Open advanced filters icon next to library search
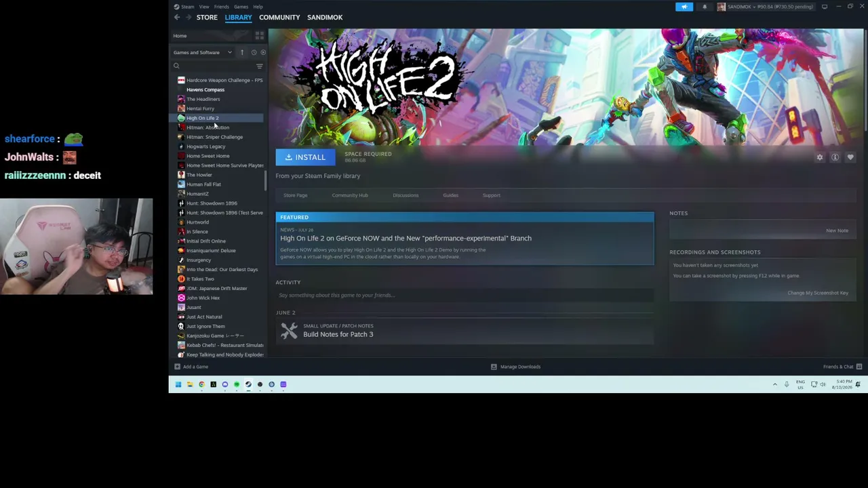Image resolution: width=868 pixels, height=488 pixels. [259, 66]
